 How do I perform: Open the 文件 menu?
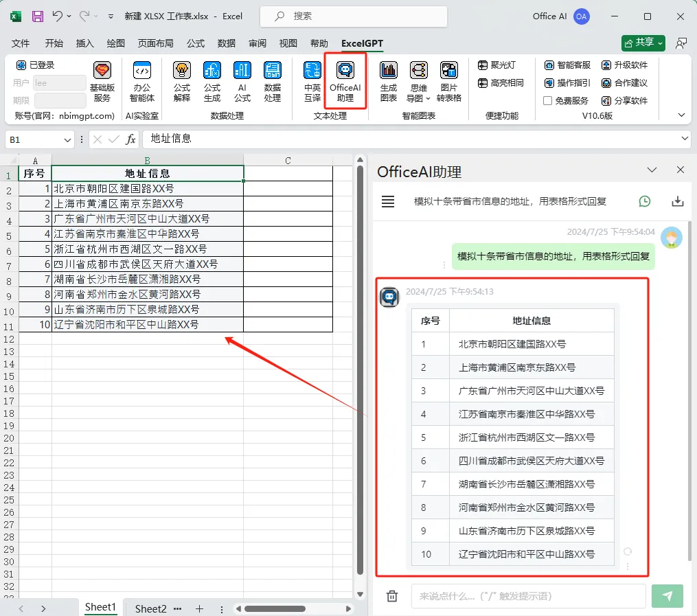click(21, 43)
